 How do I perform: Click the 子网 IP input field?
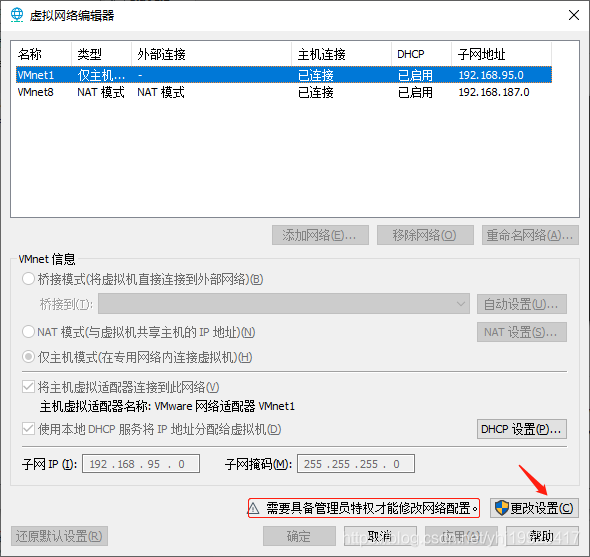[x=141, y=464]
